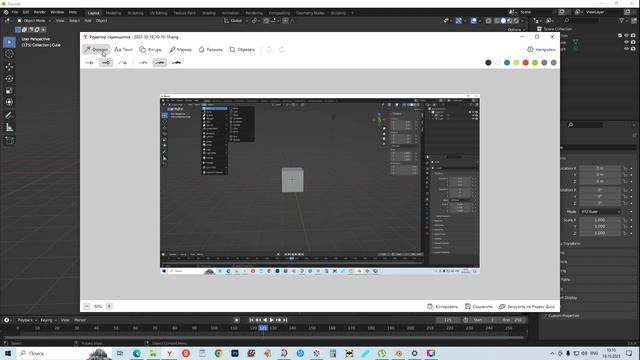Switch to the UV Editing workspace tab

tap(158, 13)
